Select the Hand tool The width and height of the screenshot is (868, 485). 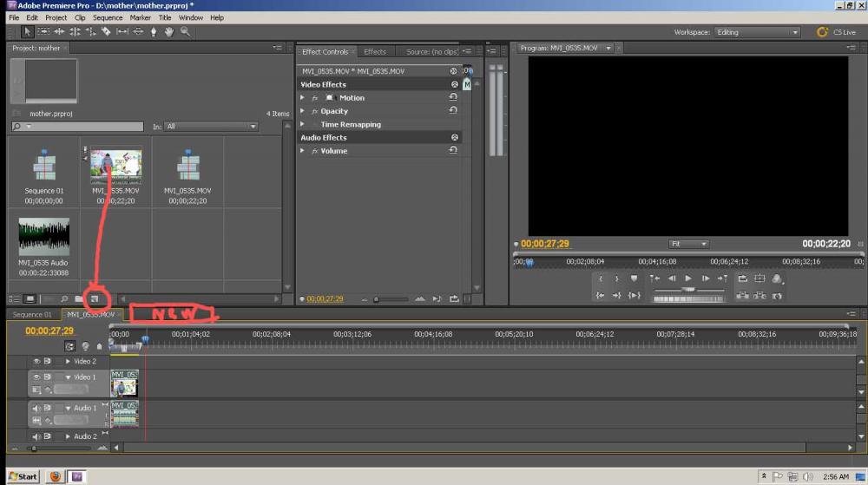point(169,31)
